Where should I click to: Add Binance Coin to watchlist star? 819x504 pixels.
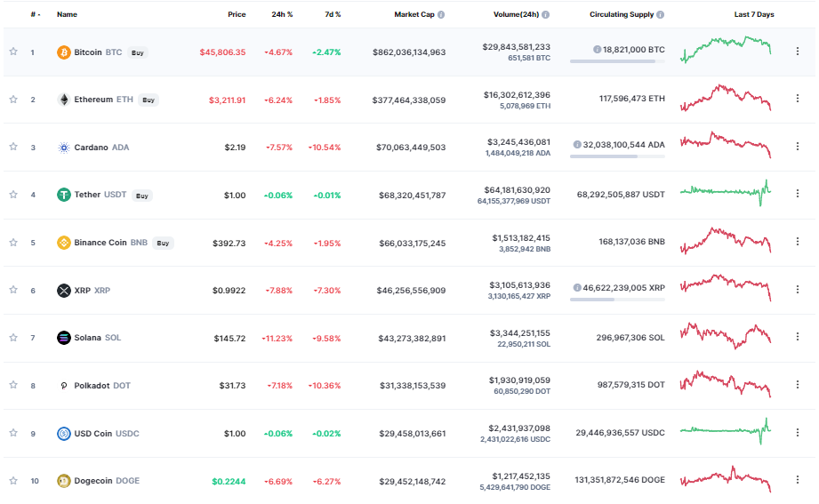click(13, 243)
